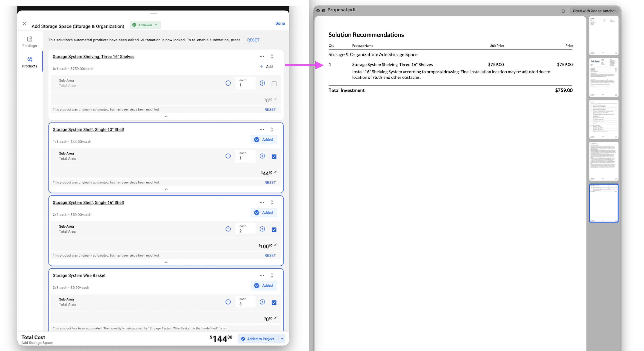Decrease the Single 13" Shelf quantity with the minus icon
644x351 pixels.
228,156
